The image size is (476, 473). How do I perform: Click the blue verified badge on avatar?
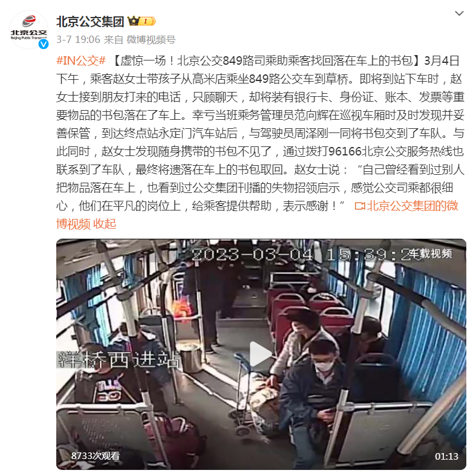click(44, 44)
